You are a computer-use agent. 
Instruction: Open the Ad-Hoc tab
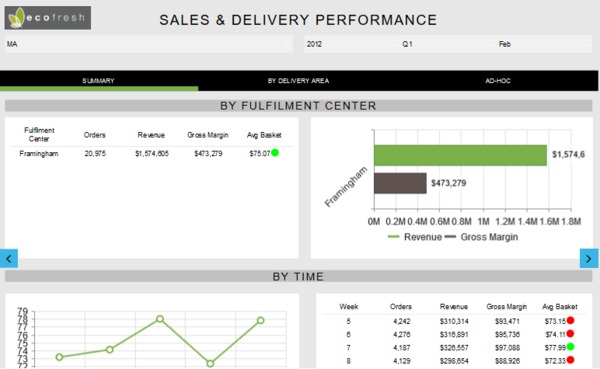pos(498,81)
